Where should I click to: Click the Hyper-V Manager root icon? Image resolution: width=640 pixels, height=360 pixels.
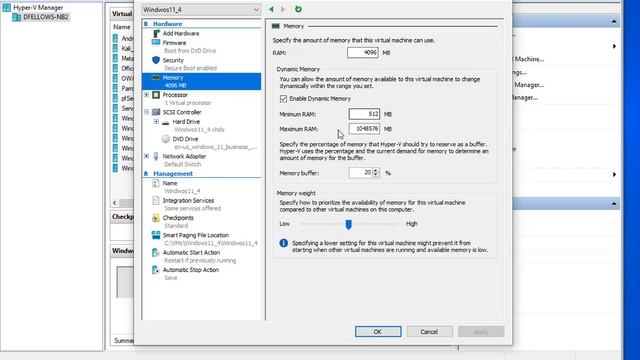(7, 7)
